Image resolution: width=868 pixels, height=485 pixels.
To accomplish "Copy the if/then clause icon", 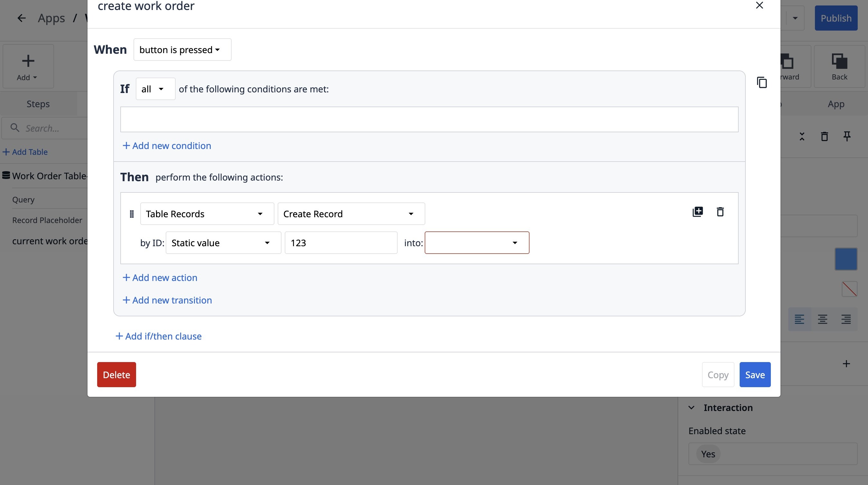I will [762, 83].
